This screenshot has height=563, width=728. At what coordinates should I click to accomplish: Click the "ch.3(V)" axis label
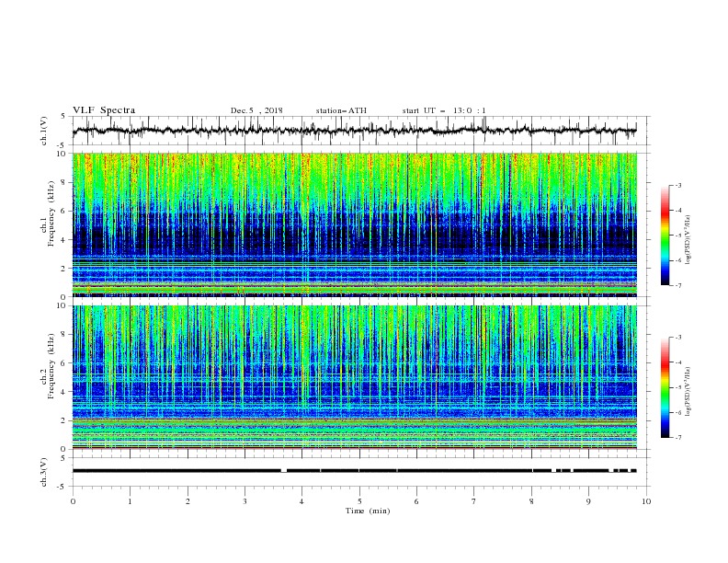[44, 472]
